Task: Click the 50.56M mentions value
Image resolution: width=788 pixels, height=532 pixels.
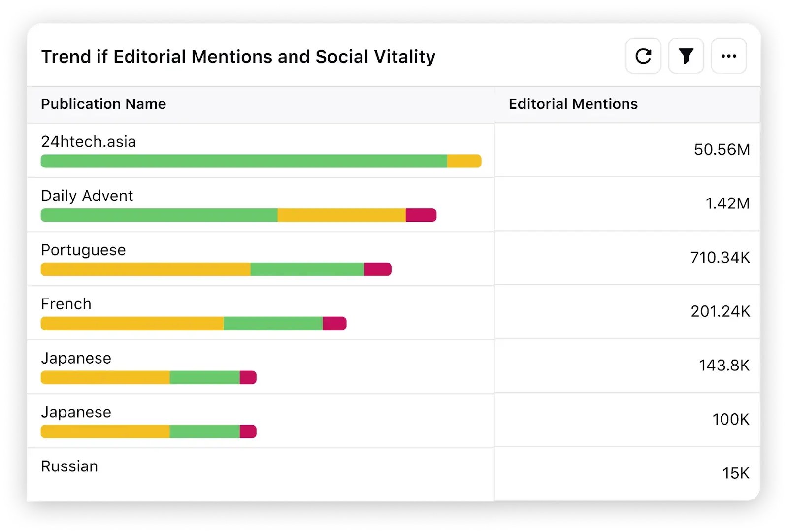Action: click(722, 149)
